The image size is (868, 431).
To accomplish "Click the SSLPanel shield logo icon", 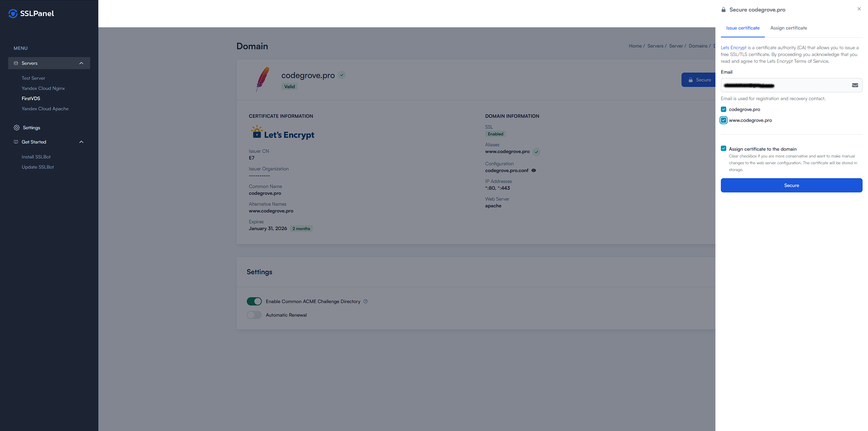I will (x=13, y=14).
